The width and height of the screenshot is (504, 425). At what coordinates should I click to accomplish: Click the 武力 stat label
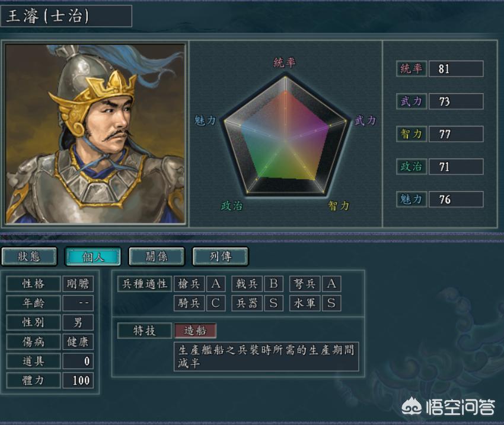[x=411, y=102]
